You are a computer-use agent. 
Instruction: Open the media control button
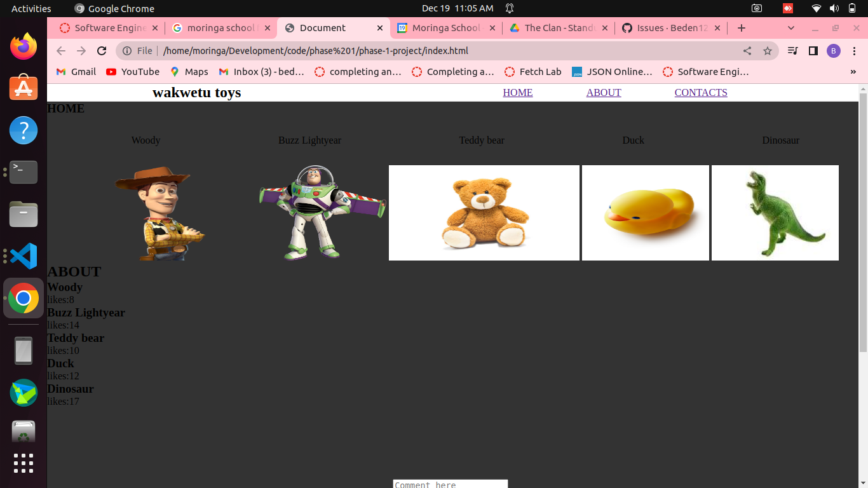click(792, 51)
